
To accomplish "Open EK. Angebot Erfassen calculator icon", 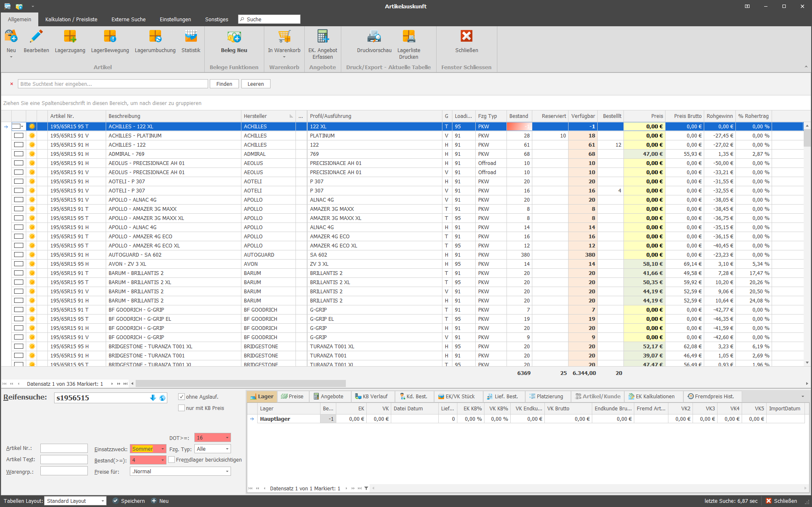I will click(323, 37).
